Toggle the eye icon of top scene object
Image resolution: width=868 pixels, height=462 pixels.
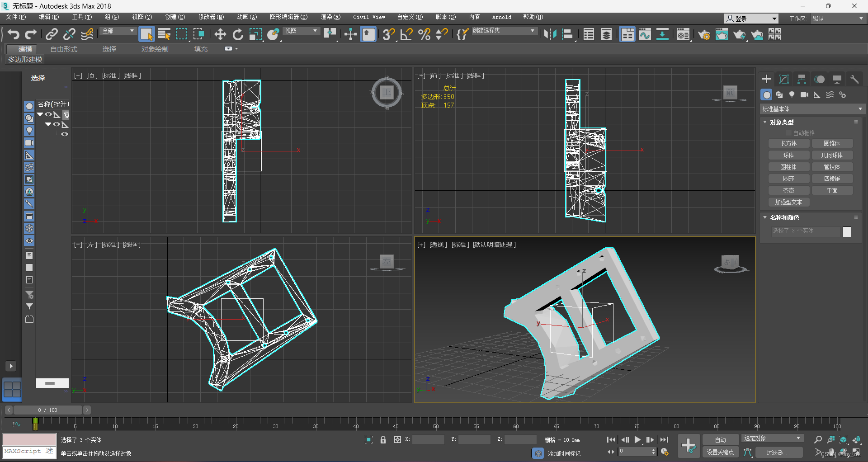(48, 114)
